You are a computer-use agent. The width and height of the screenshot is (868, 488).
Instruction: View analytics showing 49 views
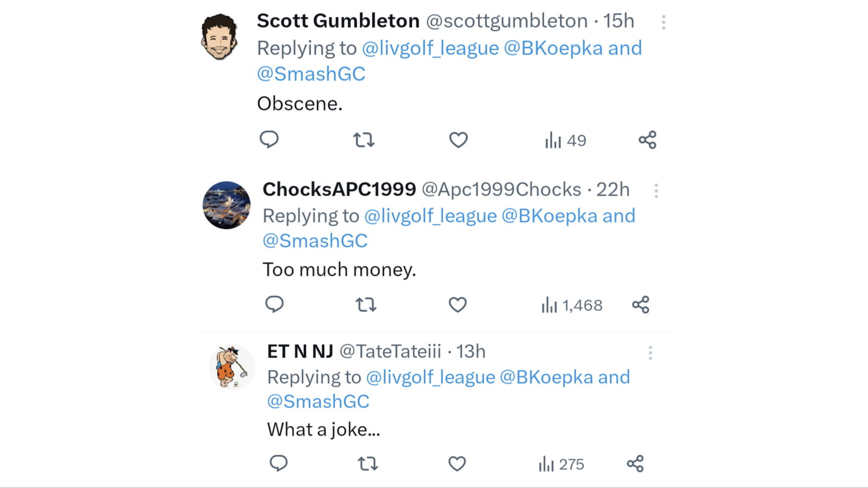pyautogui.click(x=565, y=140)
